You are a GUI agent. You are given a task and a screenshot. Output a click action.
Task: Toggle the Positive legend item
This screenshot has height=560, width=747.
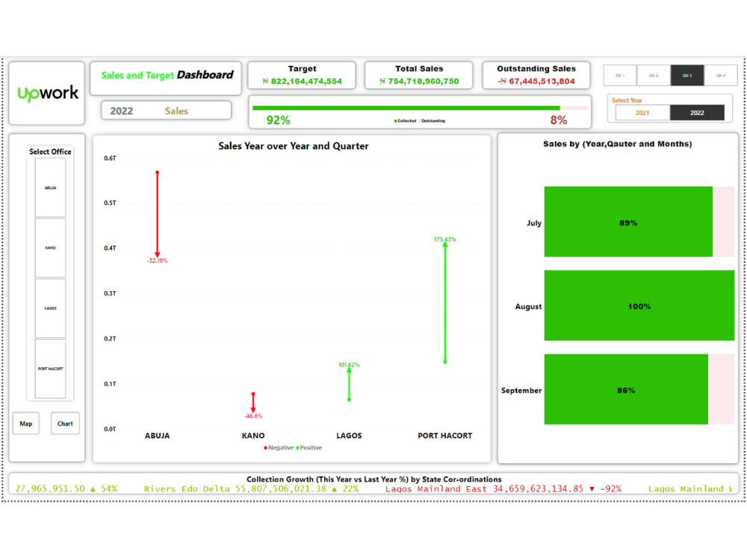tap(310, 447)
